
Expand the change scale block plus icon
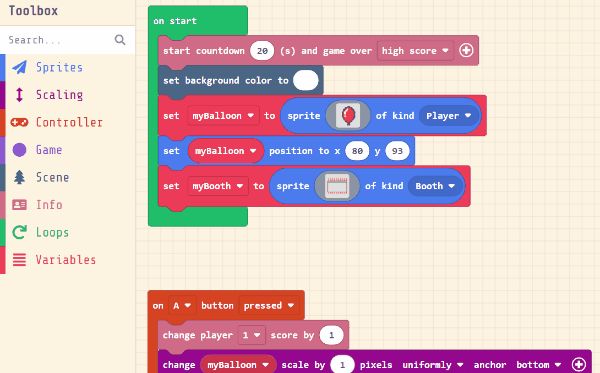[579, 365]
